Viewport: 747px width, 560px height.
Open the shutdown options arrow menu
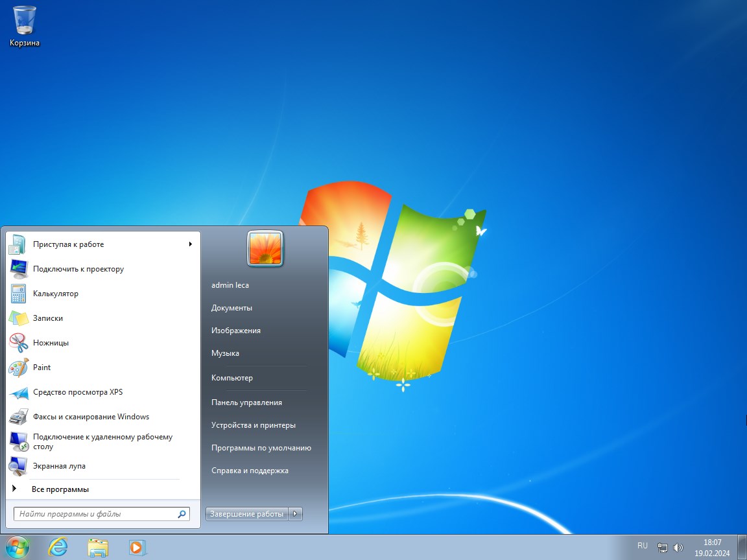pyautogui.click(x=296, y=514)
